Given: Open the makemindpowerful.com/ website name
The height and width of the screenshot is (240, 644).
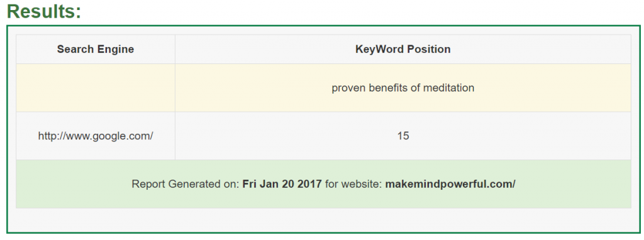Looking at the screenshot, I should coord(450,184).
